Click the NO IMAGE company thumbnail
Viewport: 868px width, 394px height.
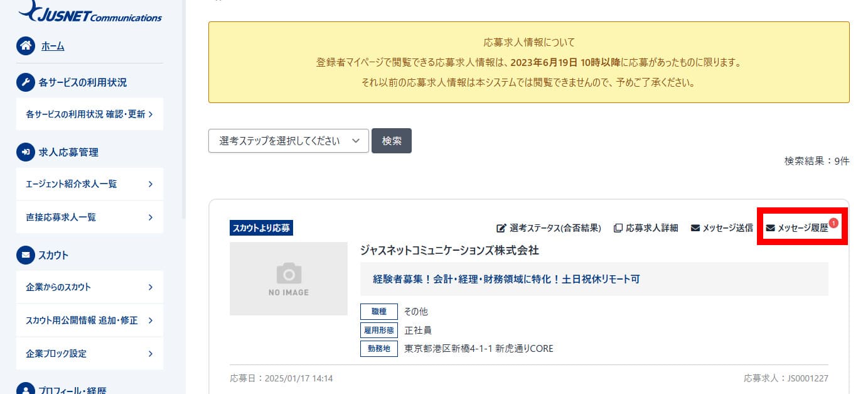pos(289,278)
